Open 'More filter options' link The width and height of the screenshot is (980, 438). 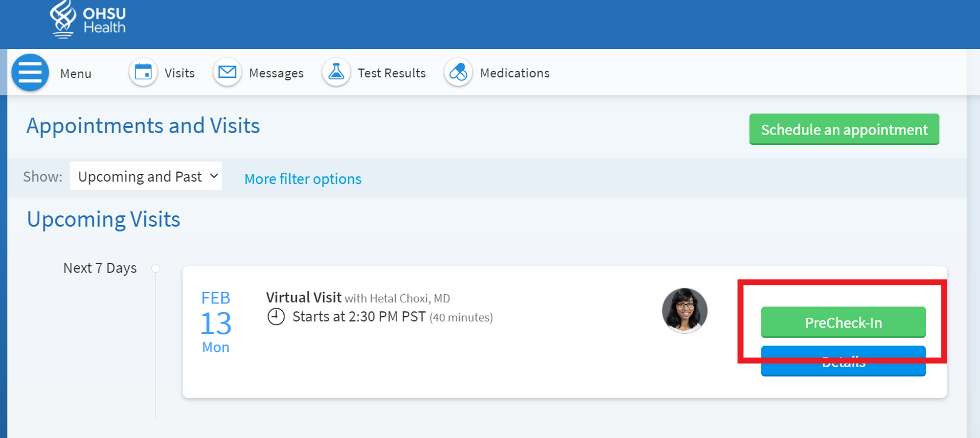(302, 179)
